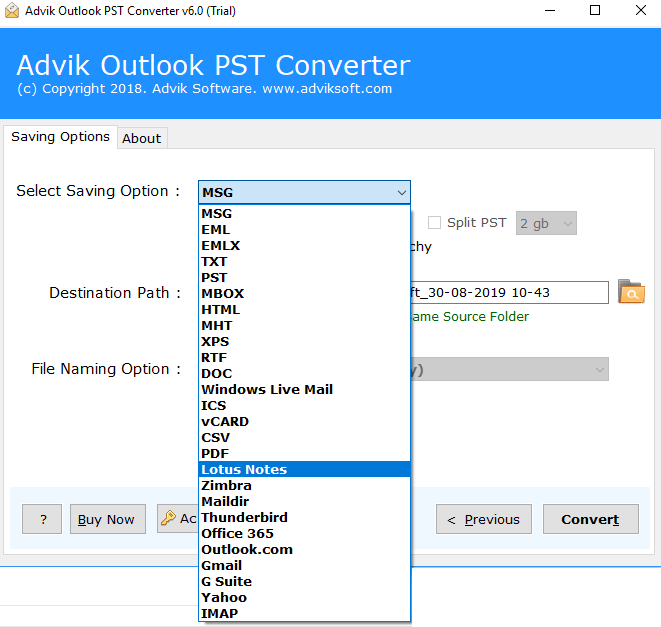The height and width of the screenshot is (627, 661).
Task: Select ICS format option
Action: click(304, 406)
